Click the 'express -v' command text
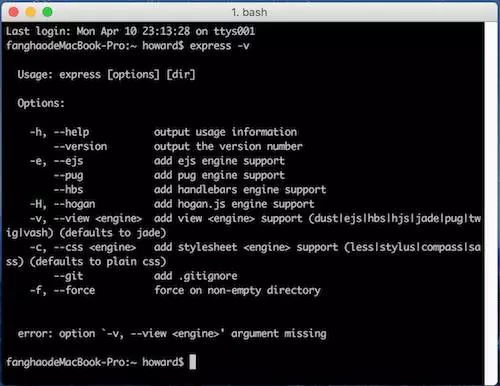 (219, 46)
